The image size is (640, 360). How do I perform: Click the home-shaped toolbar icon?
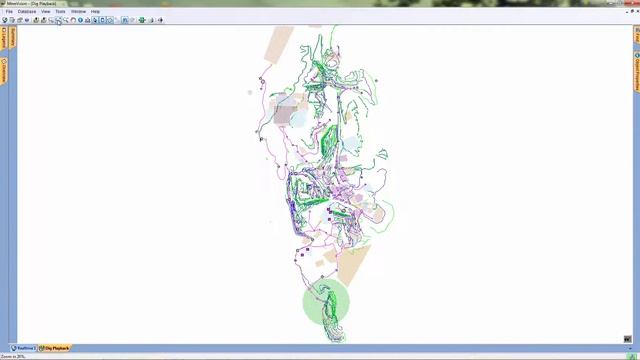pos(88,20)
